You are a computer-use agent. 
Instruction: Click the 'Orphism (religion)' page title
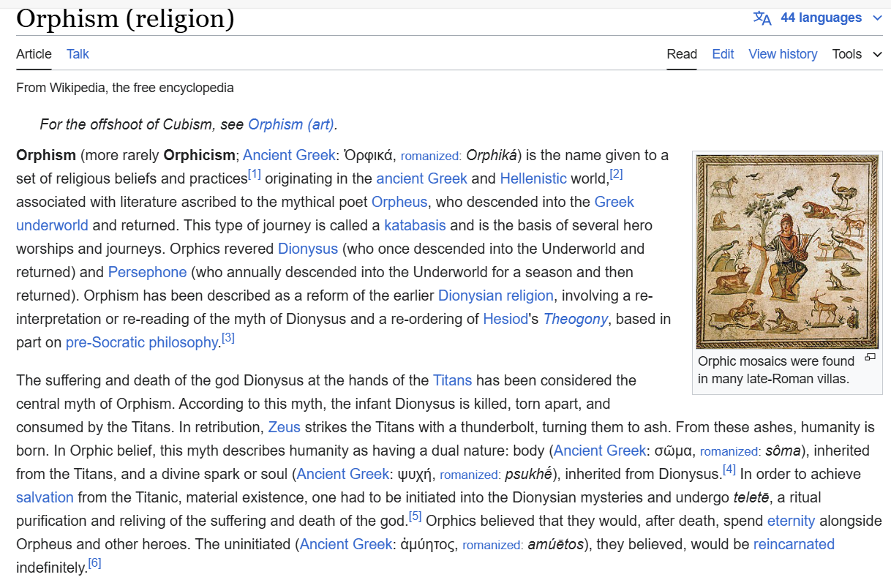click(x=125, y=18)
